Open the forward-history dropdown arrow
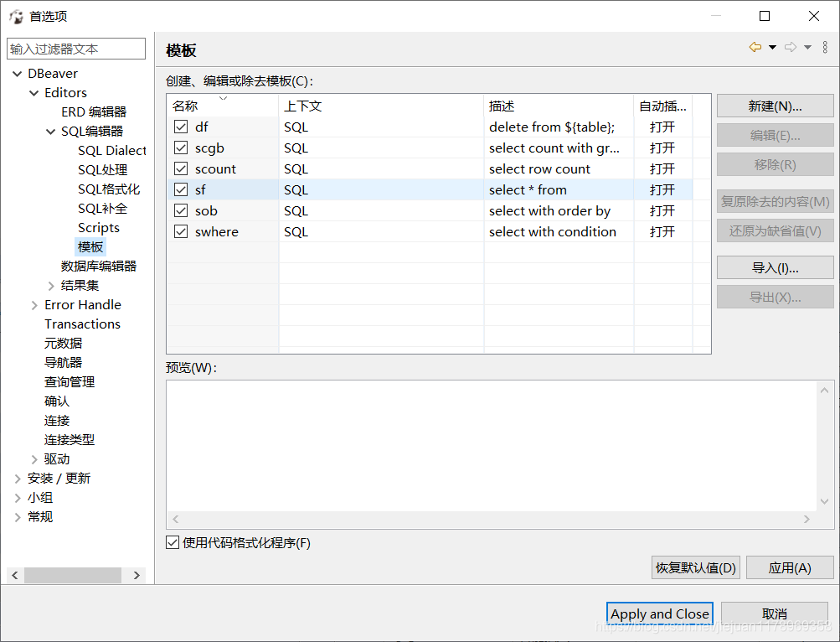840x642 pixels. tap(807, 46)
